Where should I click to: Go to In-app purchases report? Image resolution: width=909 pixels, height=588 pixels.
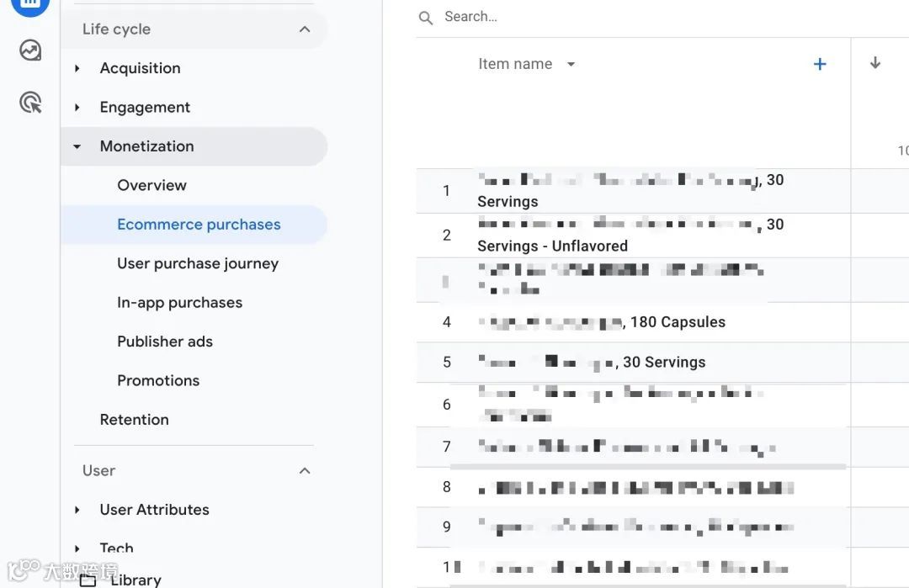179,303
